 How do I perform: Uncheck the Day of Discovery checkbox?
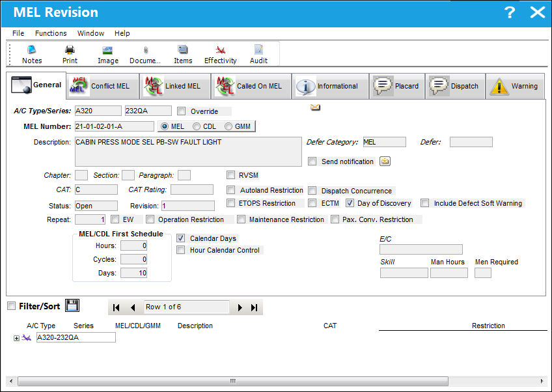(350, 203)
